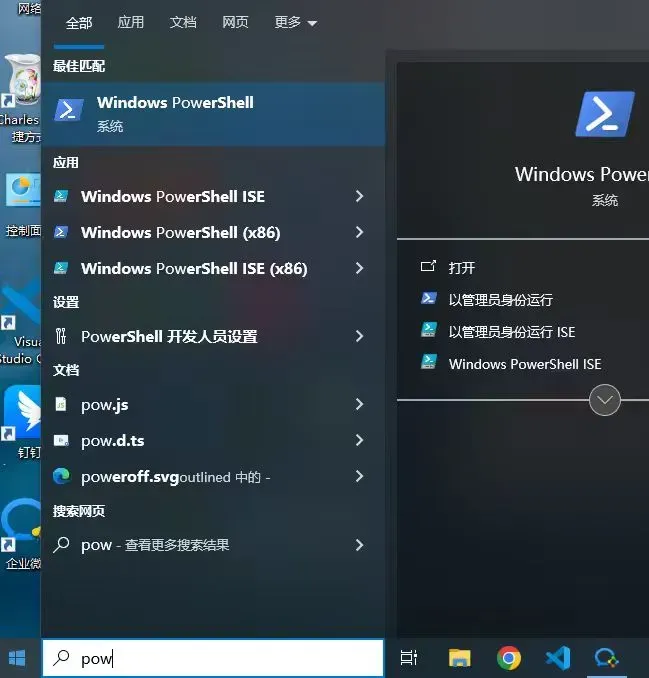Open the 控制面板 desktop shortcut
The width and height of the screenshot is (649, 678).
pos(21,205)
